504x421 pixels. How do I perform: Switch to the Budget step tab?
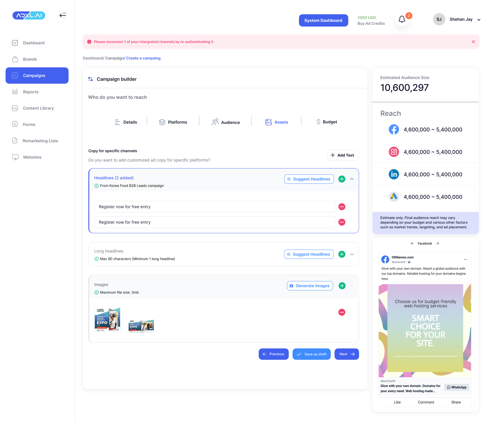coord(326,122)
